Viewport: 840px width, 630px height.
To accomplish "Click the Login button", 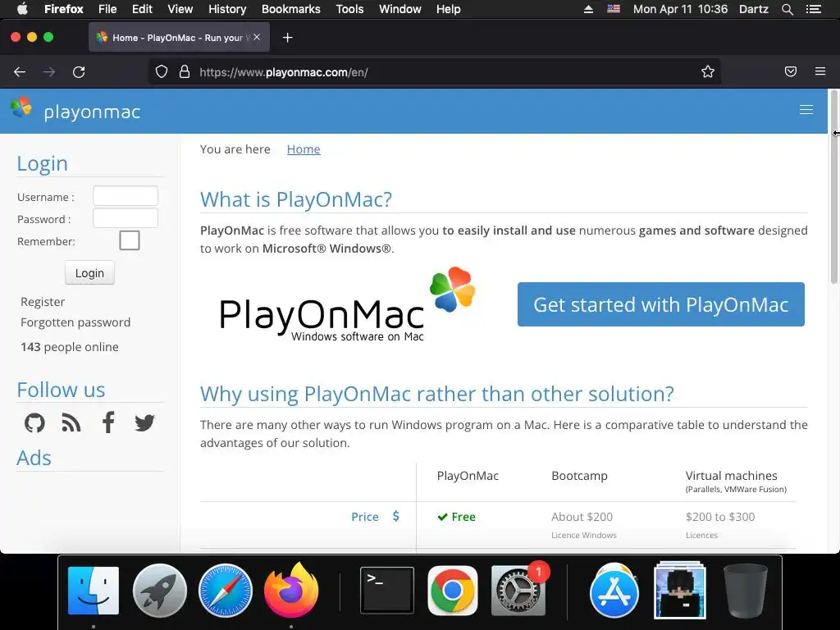I will (89, 272).
